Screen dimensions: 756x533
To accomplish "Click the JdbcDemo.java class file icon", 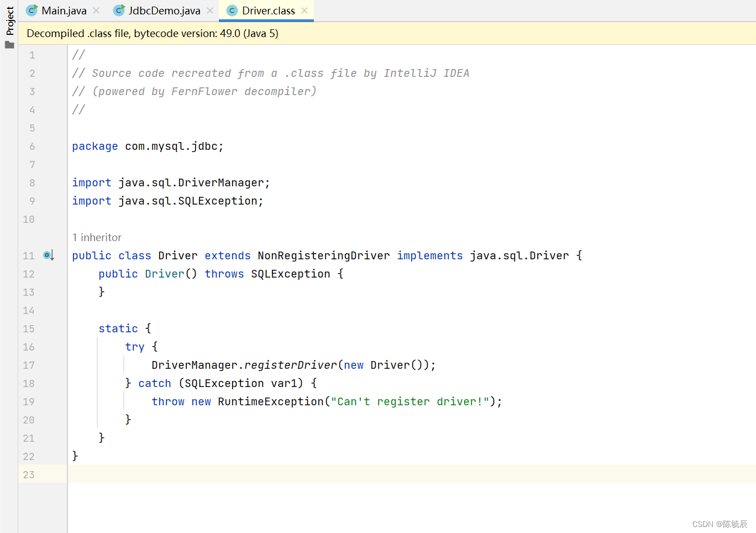I will click(119, 11).
